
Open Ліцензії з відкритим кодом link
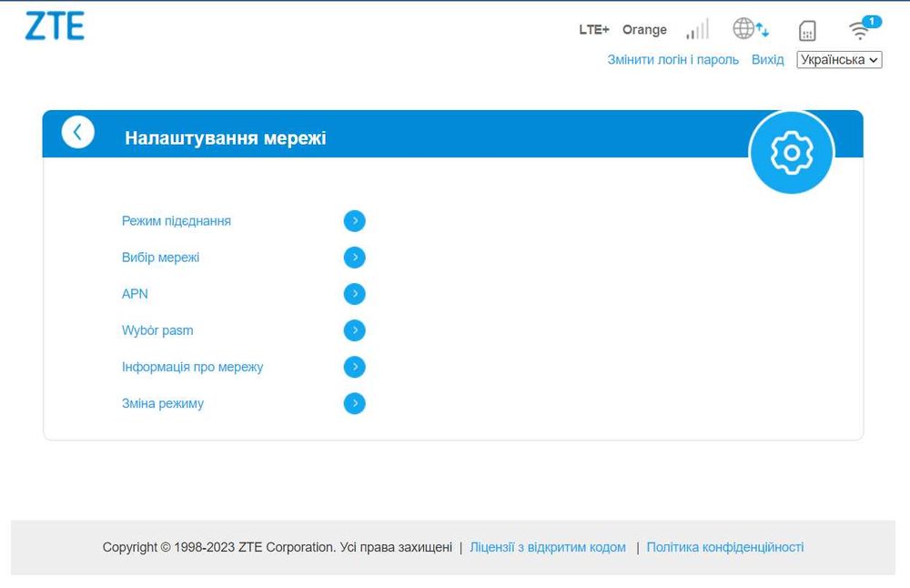(548, 547)
